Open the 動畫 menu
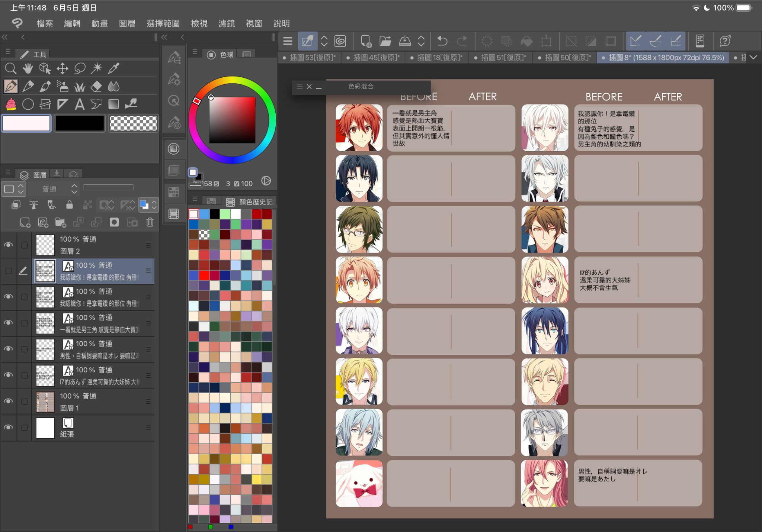 point(99,23)
